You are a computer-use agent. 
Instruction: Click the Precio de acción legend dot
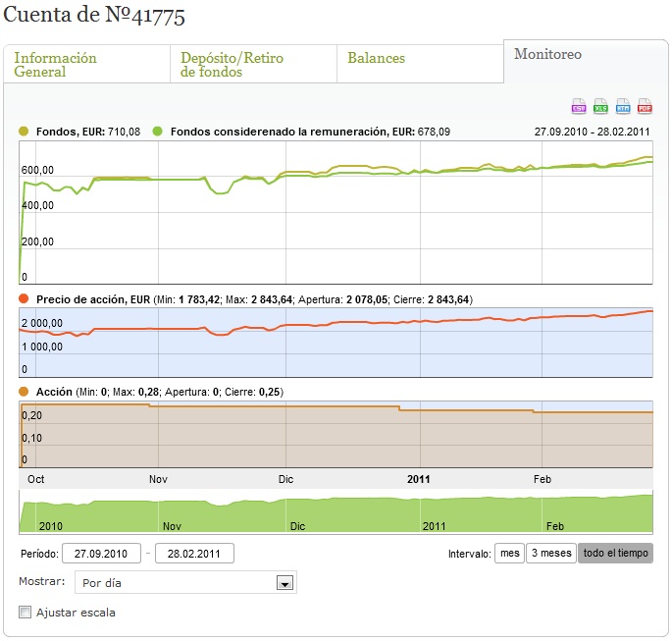tap(24, 298)
